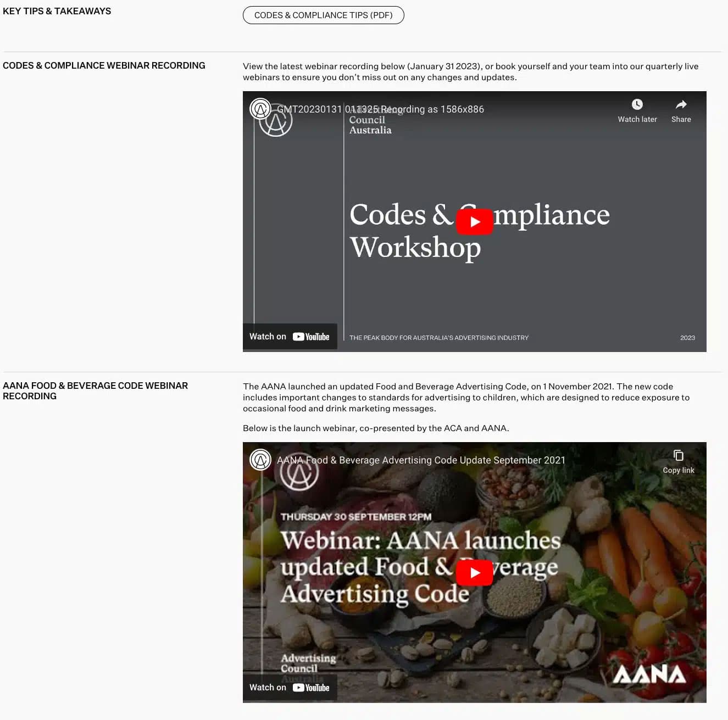Screen dimensions: 728x720
Task: Click the 'Below is the launch webinar' sentence
Action: (376, 428)
